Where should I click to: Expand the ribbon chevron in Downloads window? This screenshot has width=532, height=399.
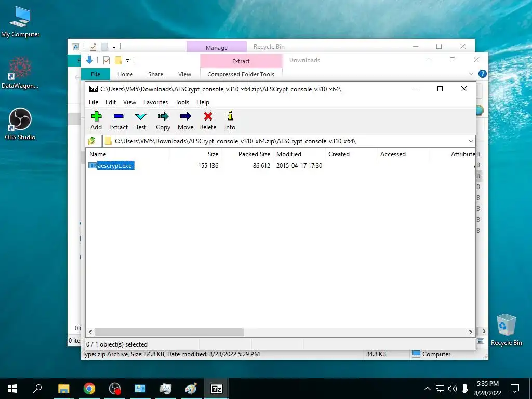tap(471, 74)
